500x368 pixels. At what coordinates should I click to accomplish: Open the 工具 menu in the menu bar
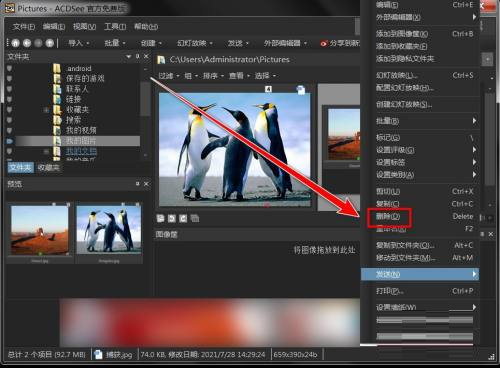click(115, 27)
